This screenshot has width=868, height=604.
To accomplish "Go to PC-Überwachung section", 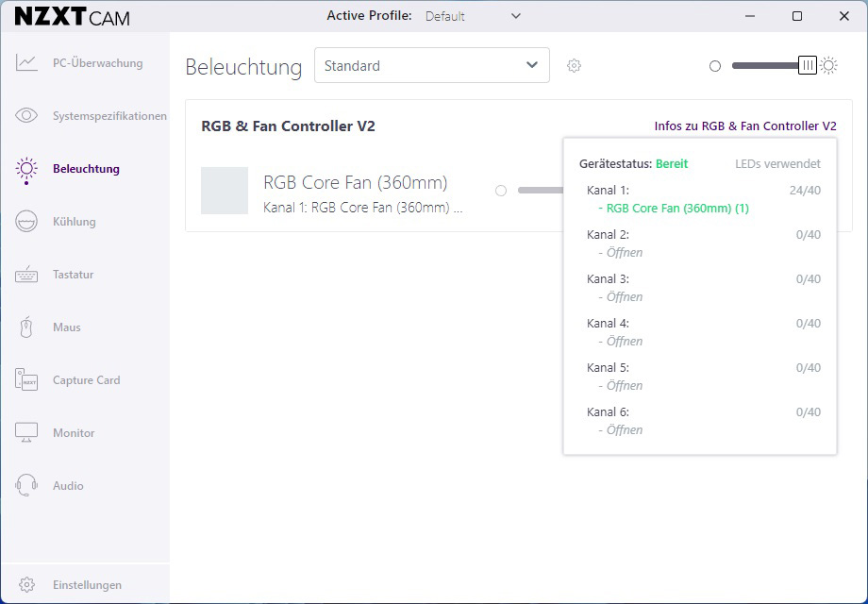I will pos(97,63).
